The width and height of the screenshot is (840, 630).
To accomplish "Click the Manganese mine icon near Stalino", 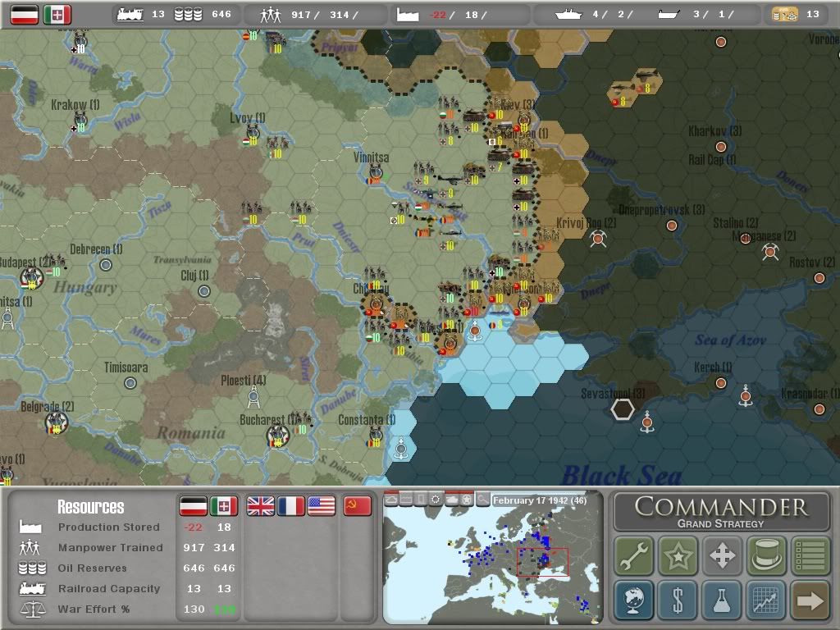I will tap(770, 251).
